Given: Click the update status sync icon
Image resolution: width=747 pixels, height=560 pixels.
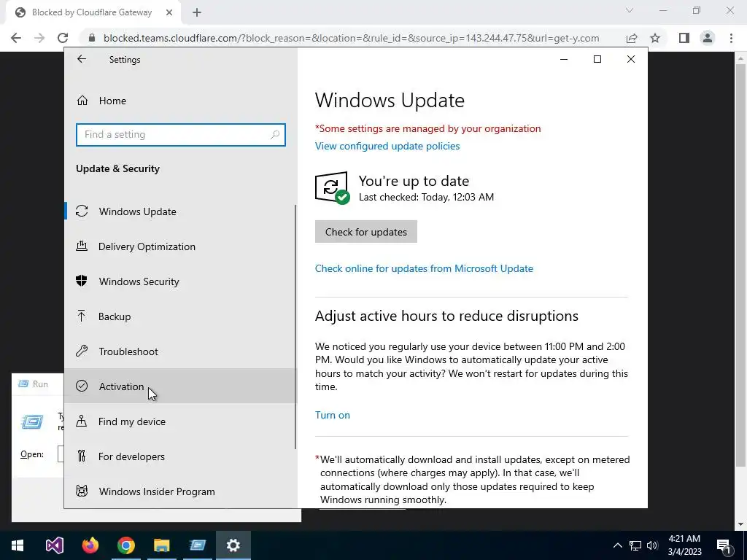Looking at the screenshot, I should [x=332, y=187].
